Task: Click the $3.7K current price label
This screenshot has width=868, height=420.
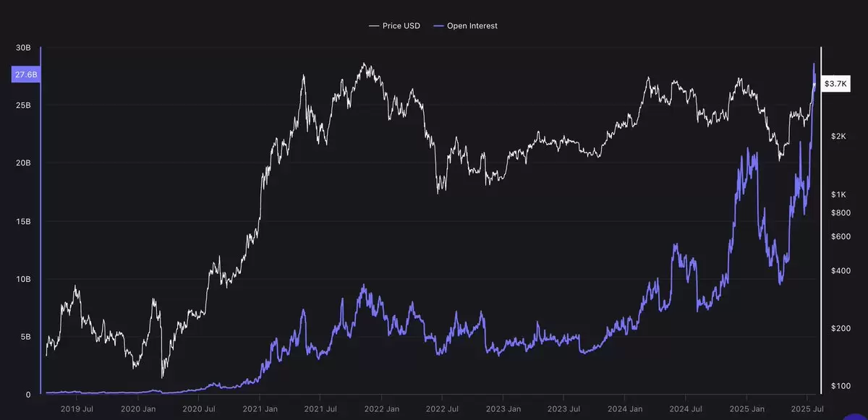Action: 835,84
